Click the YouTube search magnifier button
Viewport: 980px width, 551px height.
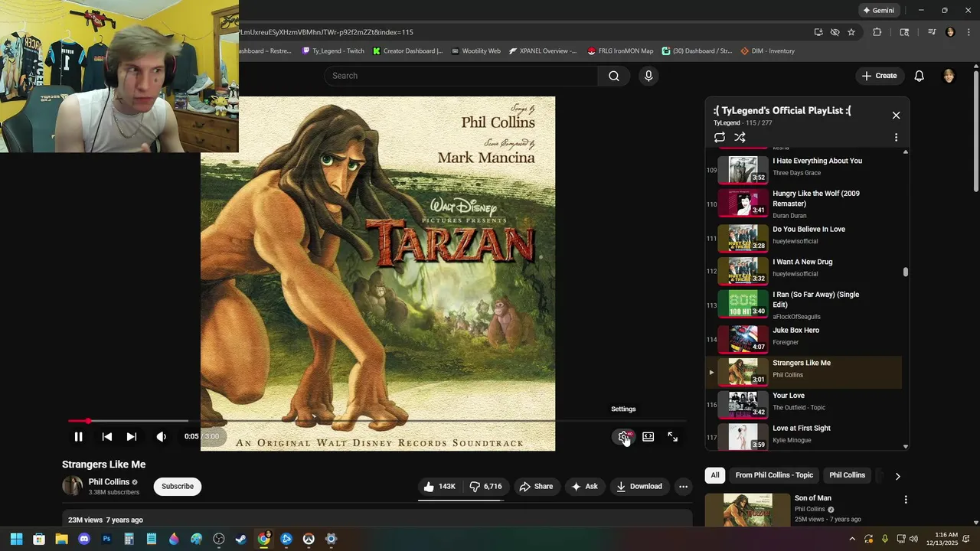click(614, 76)
